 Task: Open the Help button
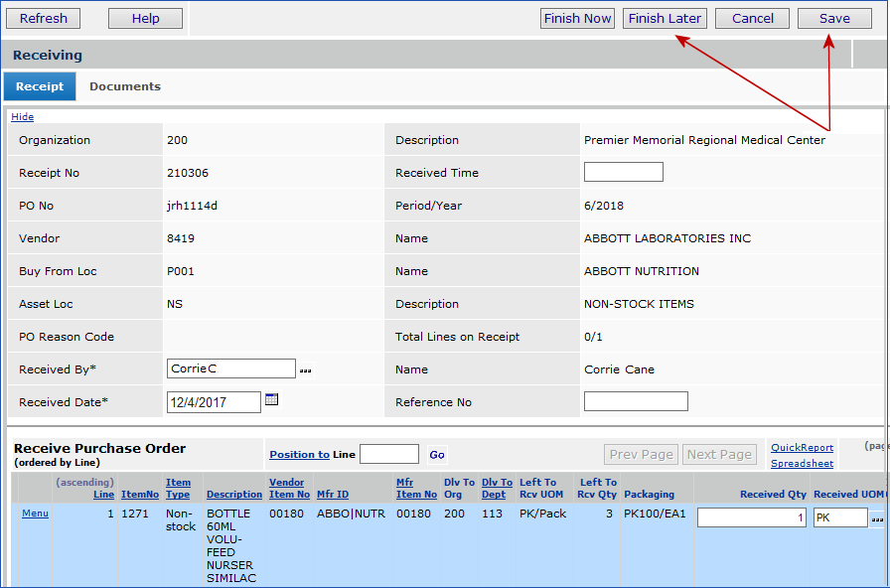pyautogui.click(x=145, y=18)
